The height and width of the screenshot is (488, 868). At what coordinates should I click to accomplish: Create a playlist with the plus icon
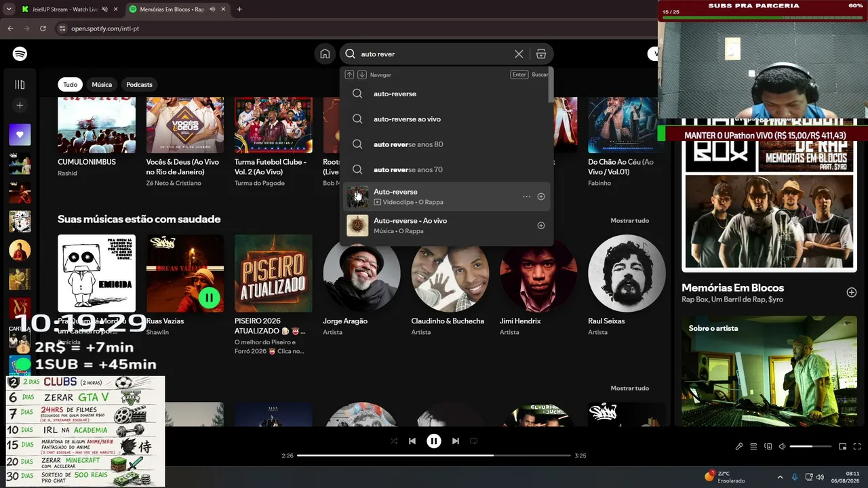pos(20,105)
